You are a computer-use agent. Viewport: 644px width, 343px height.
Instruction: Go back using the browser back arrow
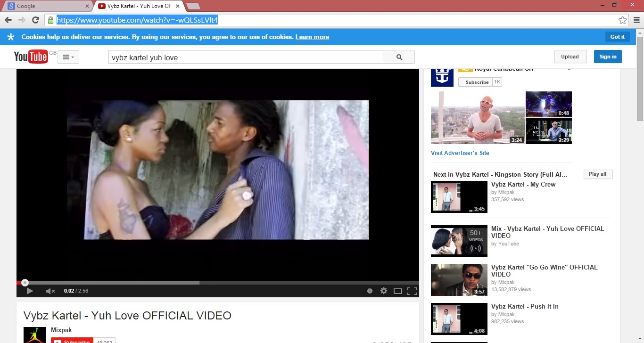pos(8,20)
